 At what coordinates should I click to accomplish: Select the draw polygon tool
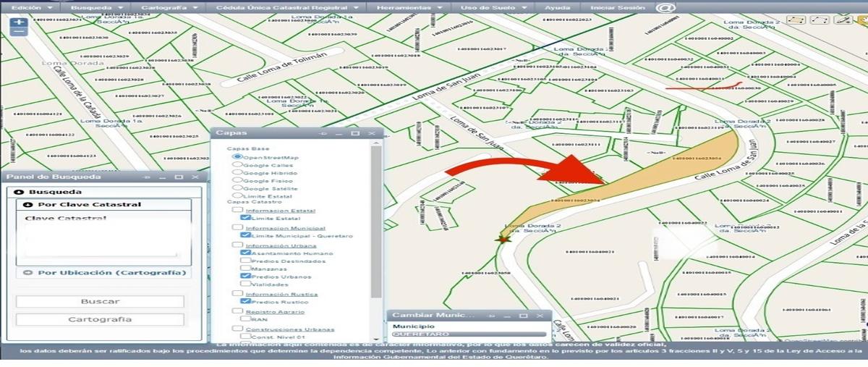point(795,20)
